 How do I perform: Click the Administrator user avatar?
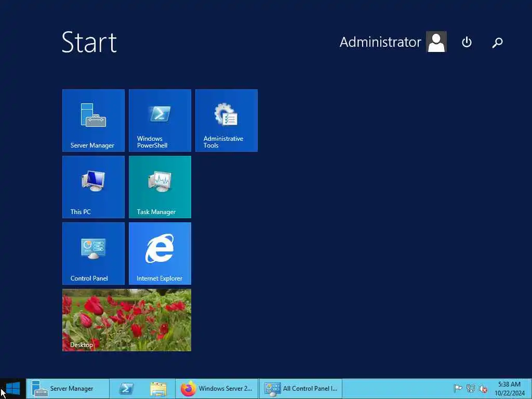pos(436,42)
